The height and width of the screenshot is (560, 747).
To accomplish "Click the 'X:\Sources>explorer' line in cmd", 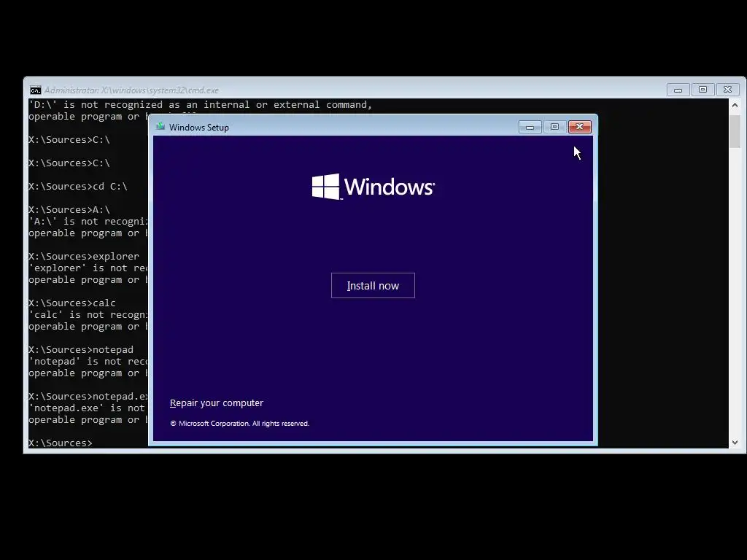I will tap(84, 256).
